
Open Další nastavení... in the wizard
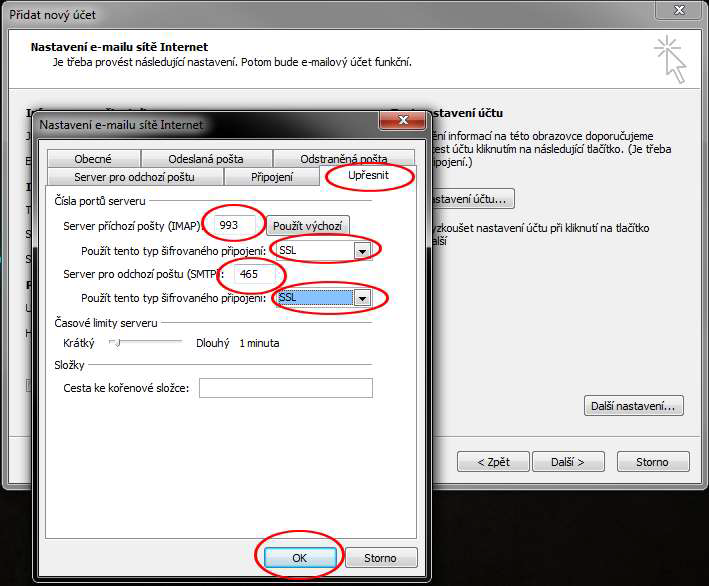tap(634, 406)
